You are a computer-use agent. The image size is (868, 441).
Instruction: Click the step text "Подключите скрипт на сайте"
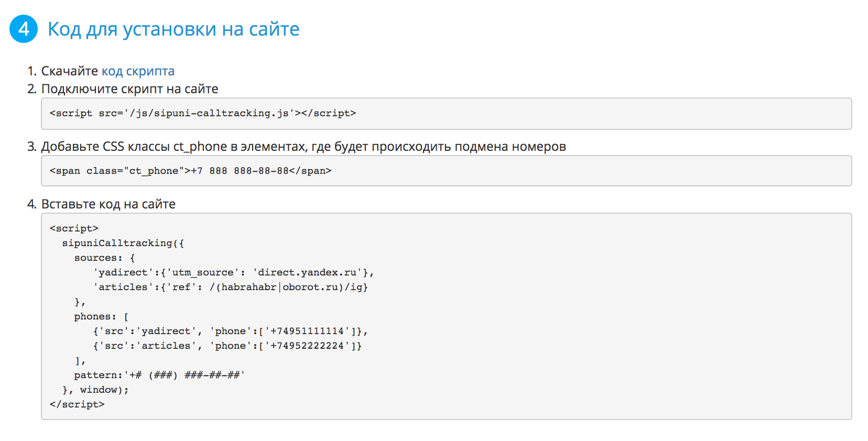tap(129, 89)
